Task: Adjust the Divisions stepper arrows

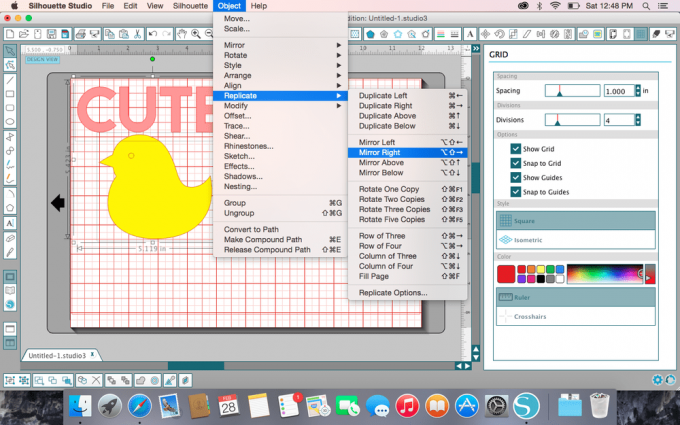Action: 638,119
